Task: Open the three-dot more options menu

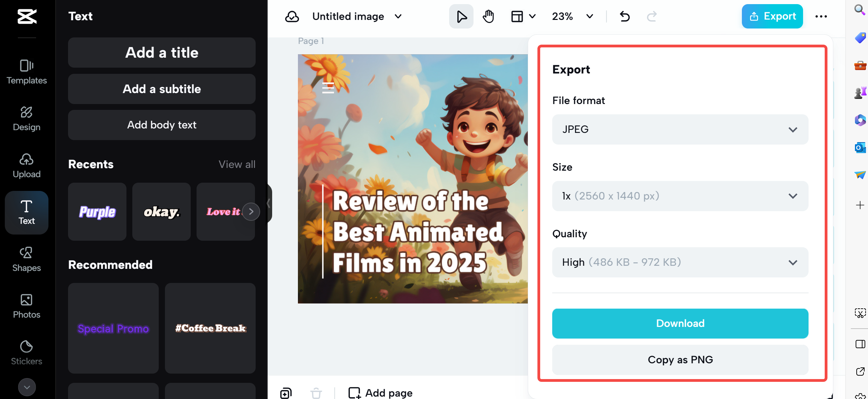Action: point(821,16)
